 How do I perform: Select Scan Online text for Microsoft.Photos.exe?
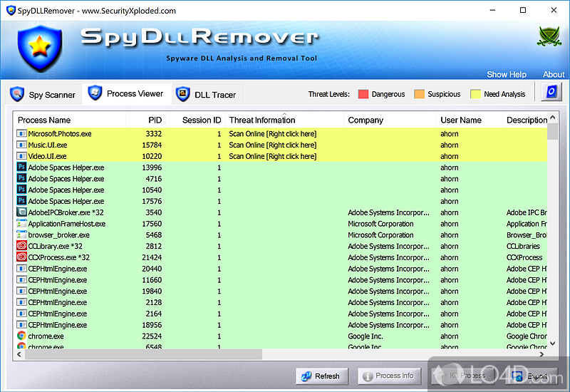[x=273, y=134]
